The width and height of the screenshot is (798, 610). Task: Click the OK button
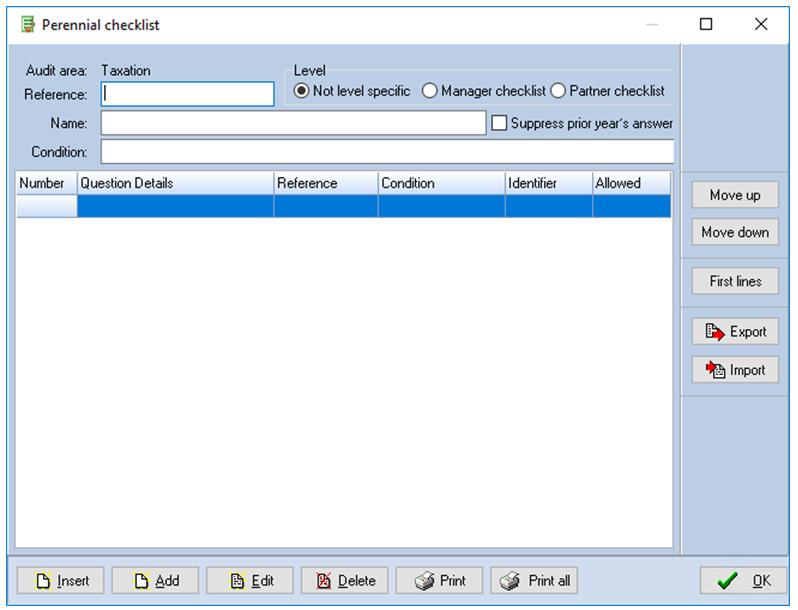tap(743, 580)
